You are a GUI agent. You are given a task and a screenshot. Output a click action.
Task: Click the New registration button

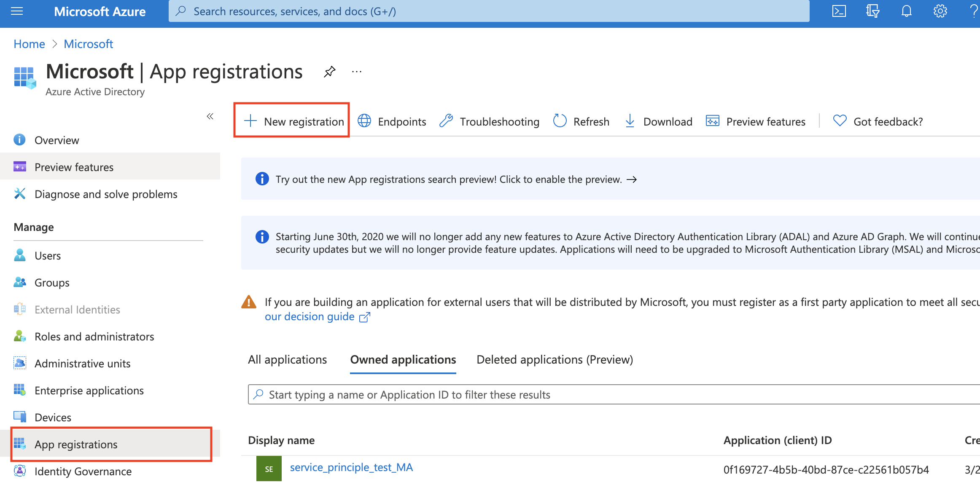point(293,121)
